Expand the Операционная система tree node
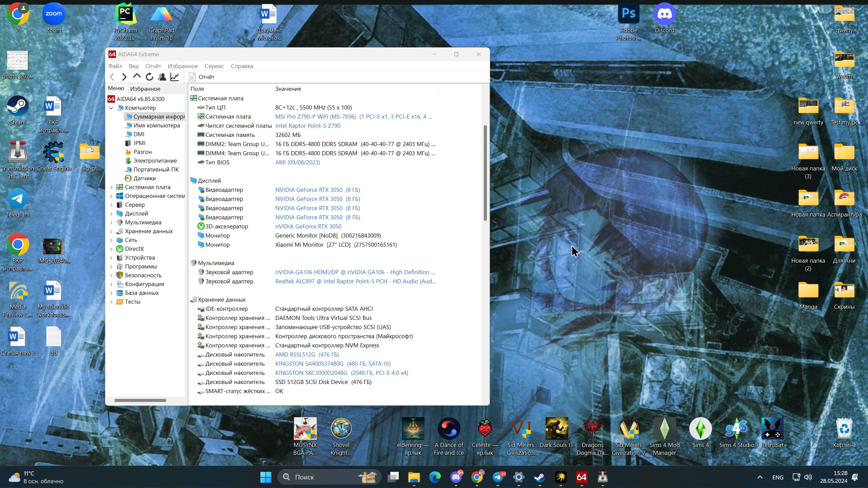 point(111,196)
